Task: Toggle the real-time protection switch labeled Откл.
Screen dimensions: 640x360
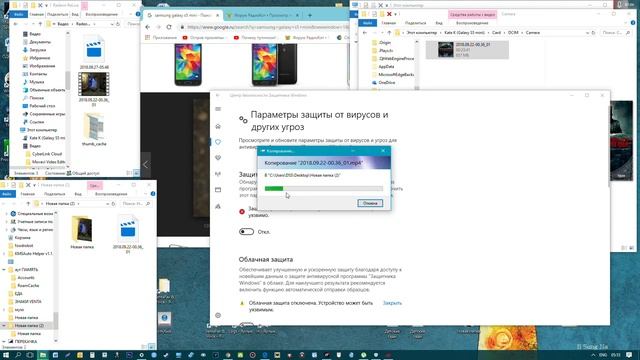Action: click(247, 231)
